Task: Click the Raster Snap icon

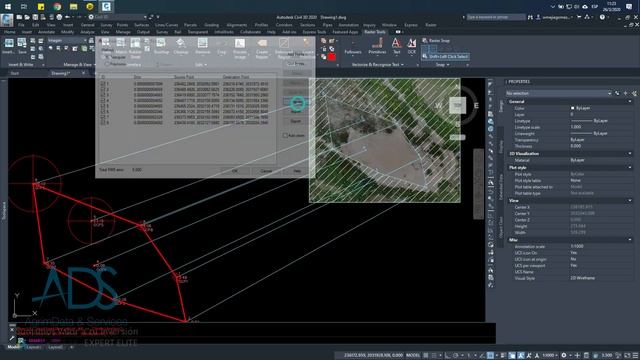Action: [425, 40]
